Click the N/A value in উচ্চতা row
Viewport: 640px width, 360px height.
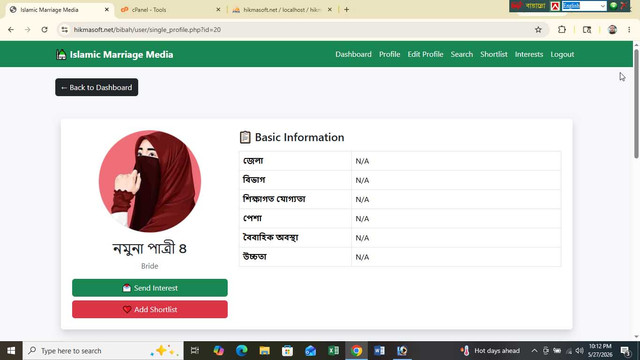tap(362, 257)
